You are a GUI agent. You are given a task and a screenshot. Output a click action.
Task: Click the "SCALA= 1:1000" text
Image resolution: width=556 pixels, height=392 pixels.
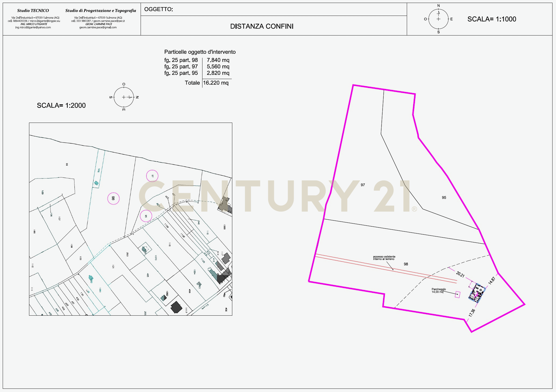pyautogui.click(x=492, y=19)
